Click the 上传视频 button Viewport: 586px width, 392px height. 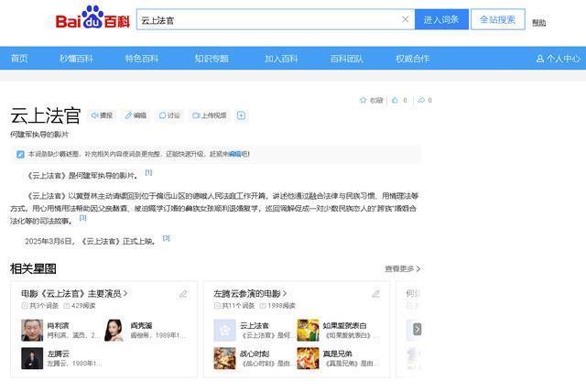[210, 115]
